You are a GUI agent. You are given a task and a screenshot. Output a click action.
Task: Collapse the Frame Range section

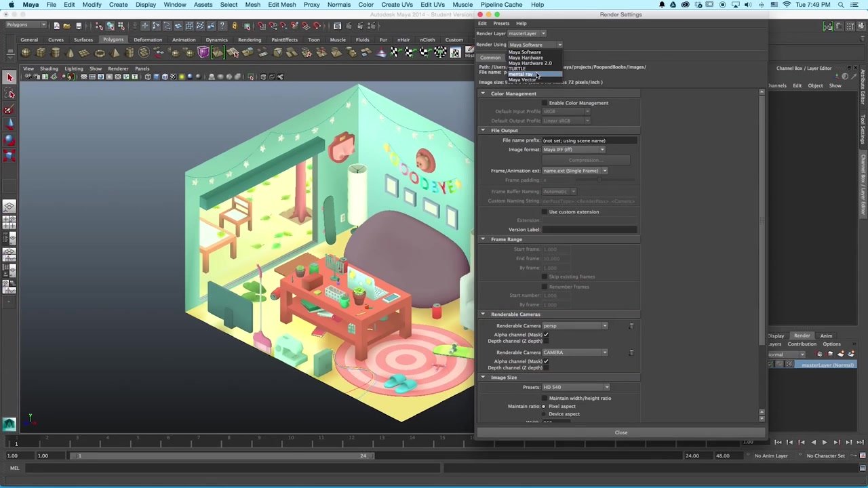pos(483,239)
